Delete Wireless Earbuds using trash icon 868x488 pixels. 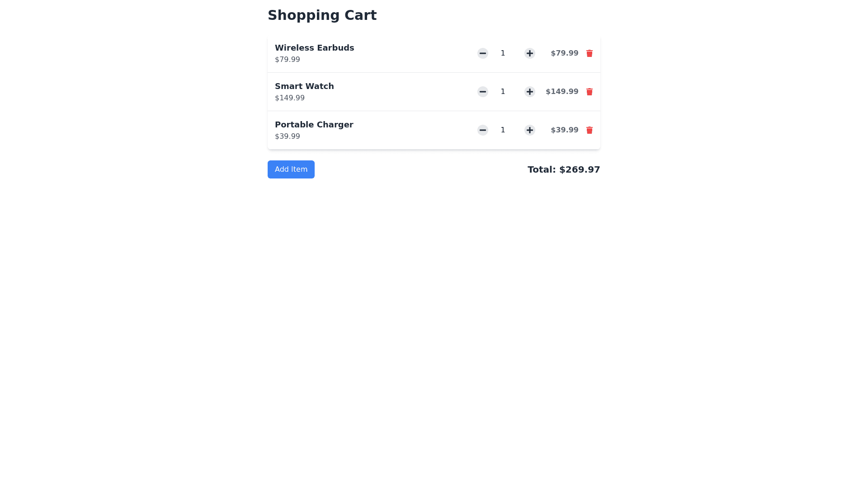pyautogui.click(x=589, y=53)
